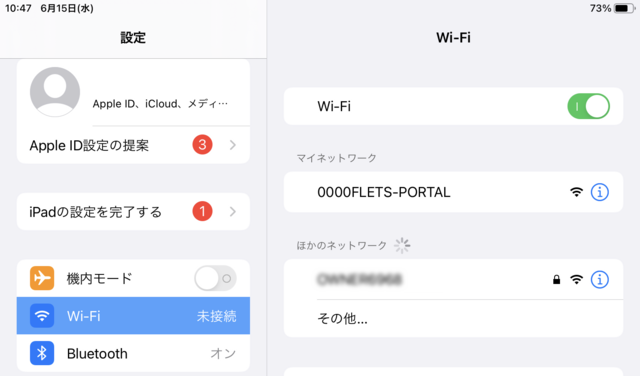This screenshot has height=376, width=640.
Task: Click the lock icon on the secured network
Action: (x=556, y=280)
